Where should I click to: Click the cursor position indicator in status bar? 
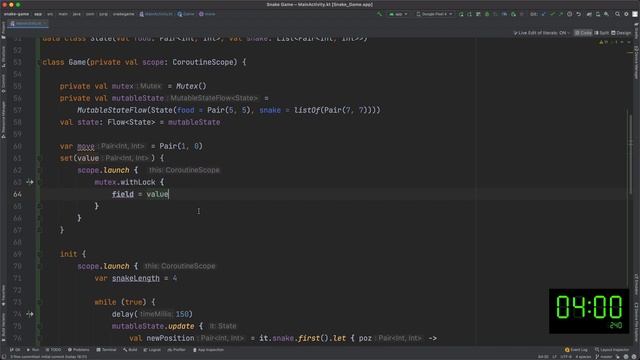click(x=543, y=357)
